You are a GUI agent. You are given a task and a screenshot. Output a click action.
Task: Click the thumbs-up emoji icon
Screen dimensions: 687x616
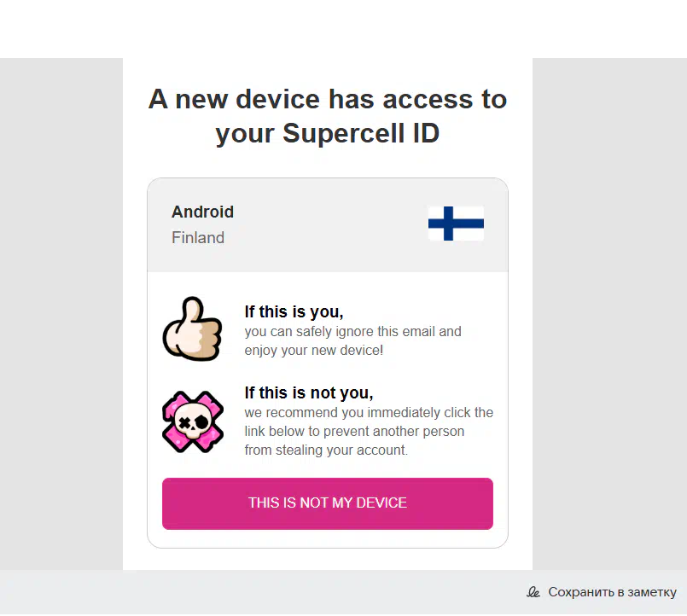point(192,329)
